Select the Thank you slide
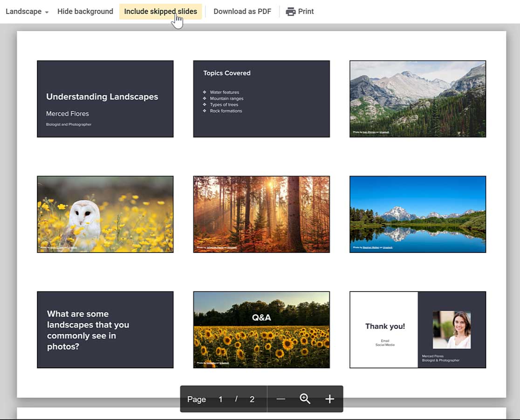 [x=384, y=330]
